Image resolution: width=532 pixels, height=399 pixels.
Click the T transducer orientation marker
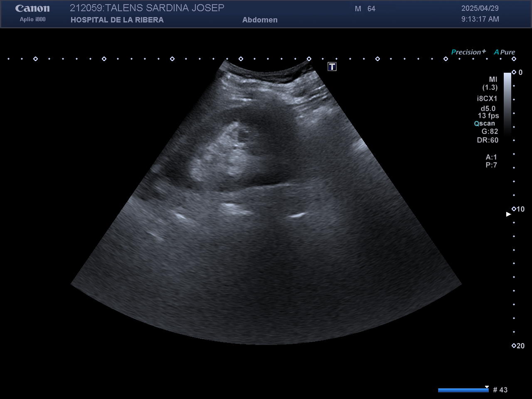332,66
